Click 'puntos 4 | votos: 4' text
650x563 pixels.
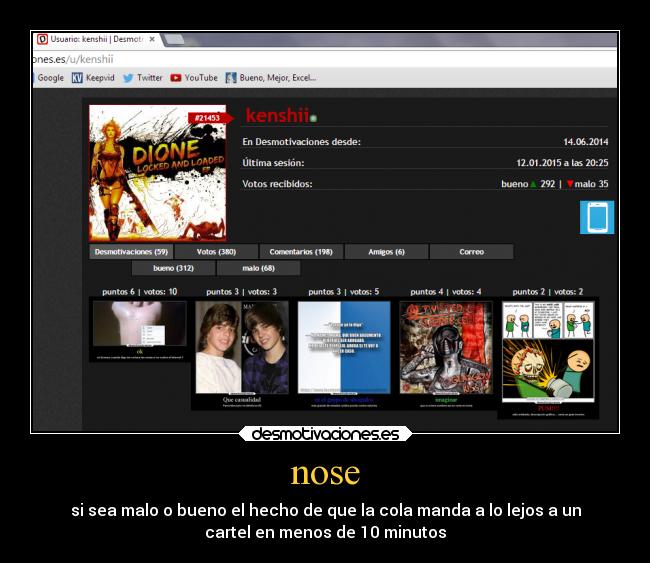446,292
